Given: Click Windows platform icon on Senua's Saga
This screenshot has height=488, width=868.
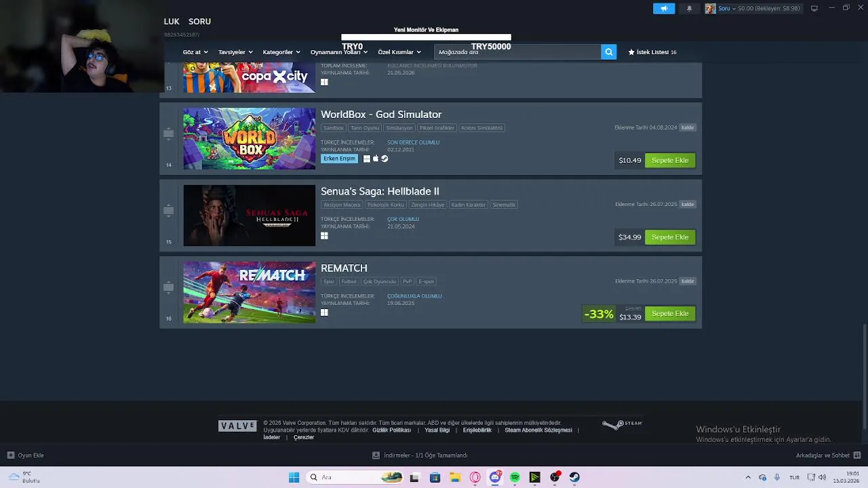Looking at the screenshot, I should 324,236.
